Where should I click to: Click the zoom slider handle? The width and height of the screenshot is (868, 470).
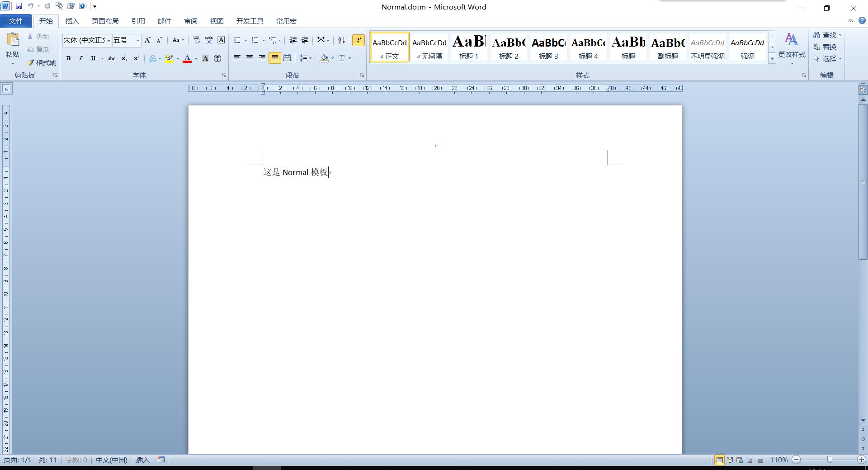click(829, 460)
